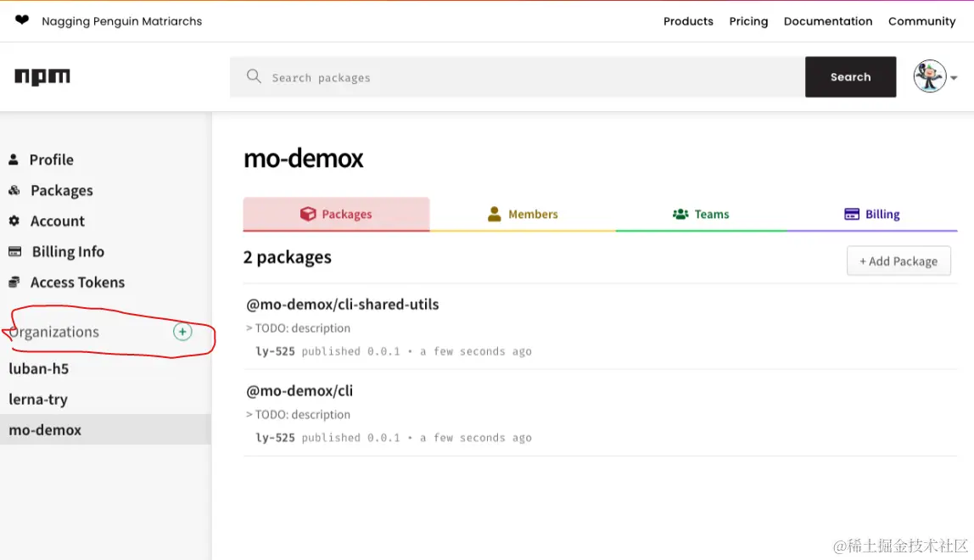Click the Teams group tab icon
The image size is (974, 560).
(x=680, y=214)
